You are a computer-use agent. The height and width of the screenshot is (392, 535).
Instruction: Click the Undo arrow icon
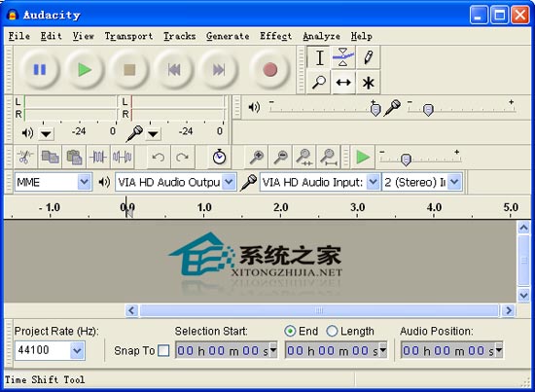pyautogui.click(x=158, y=158)
